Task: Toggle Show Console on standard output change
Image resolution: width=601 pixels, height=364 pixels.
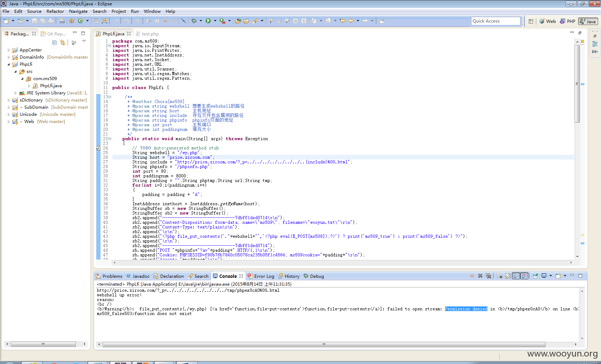Action: coord(516,276)
